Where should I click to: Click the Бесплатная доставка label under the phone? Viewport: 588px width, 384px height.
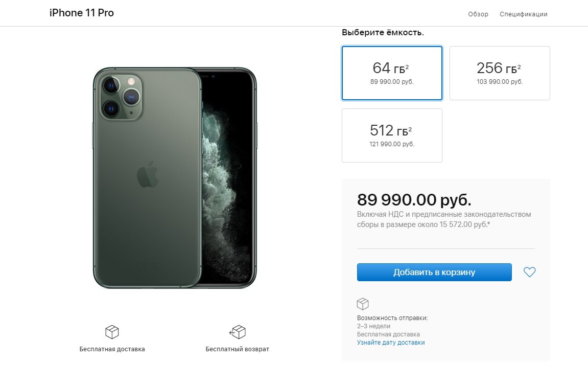pos(112,349)
